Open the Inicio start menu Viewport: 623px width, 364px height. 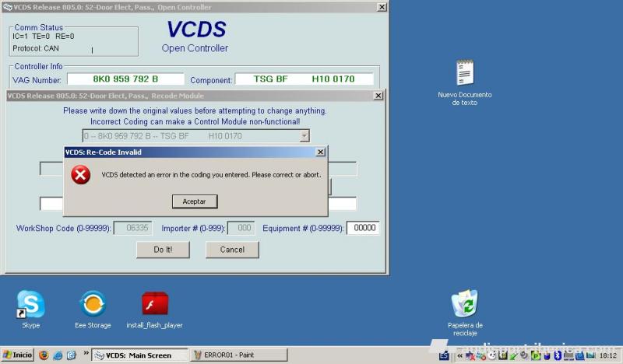click(x=17, y=355)
